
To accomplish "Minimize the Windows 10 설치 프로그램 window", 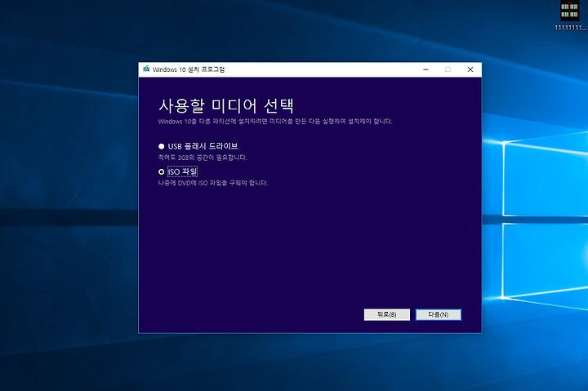I will coord(425,69).
